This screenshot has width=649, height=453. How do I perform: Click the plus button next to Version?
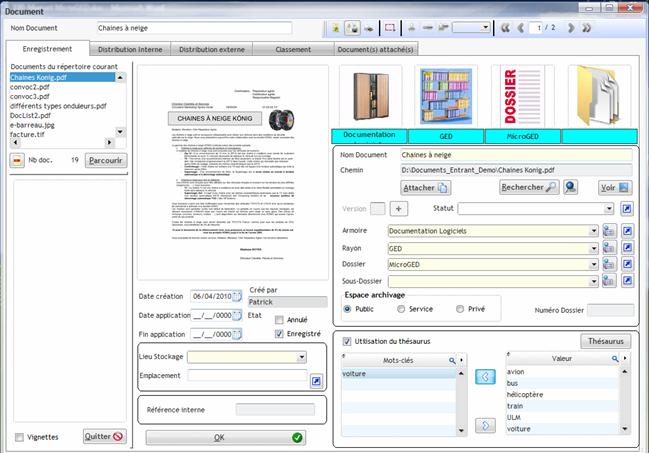pos(398,208)
